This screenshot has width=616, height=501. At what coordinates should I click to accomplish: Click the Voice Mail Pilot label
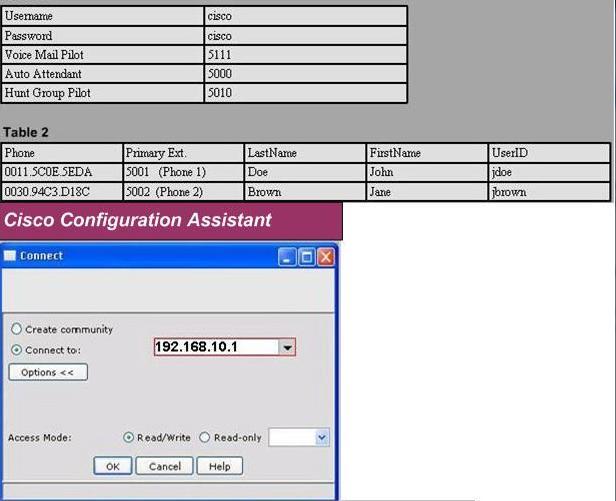103,55
